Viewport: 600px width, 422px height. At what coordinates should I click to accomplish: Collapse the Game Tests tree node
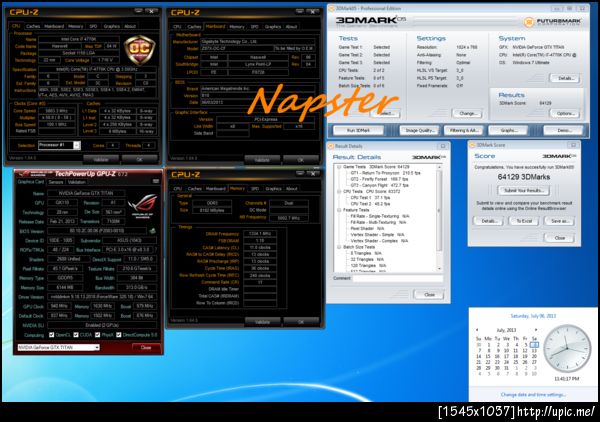pos(339,167)
